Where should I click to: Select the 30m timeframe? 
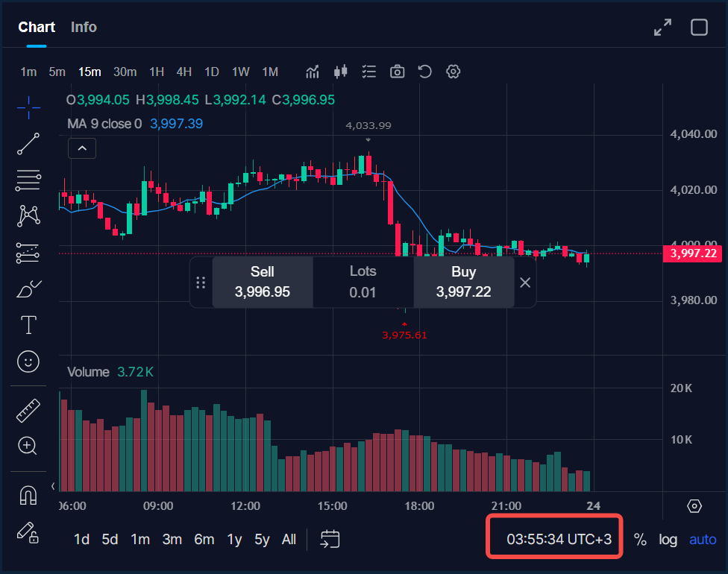click(x=125, y=72)
